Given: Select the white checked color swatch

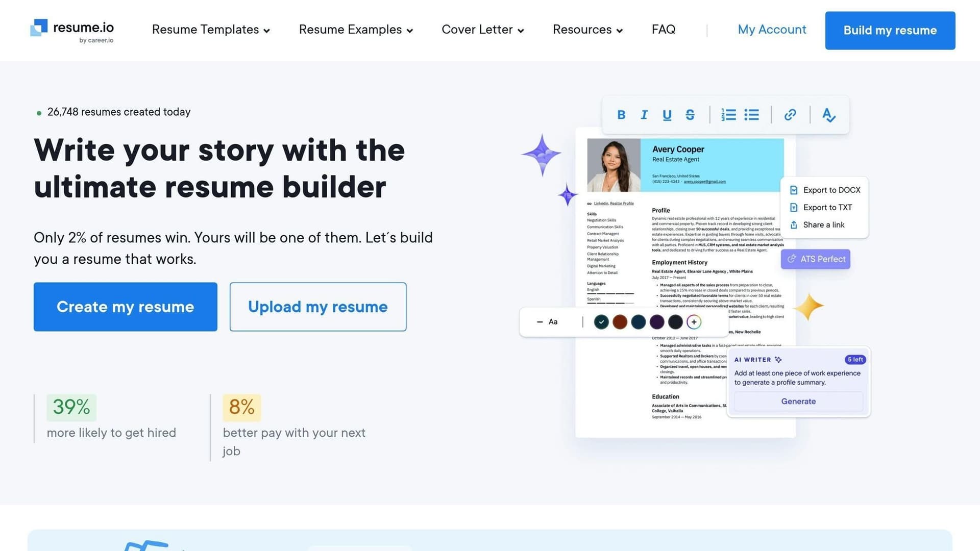Looking at the screenshot, I should click(601, 322).
